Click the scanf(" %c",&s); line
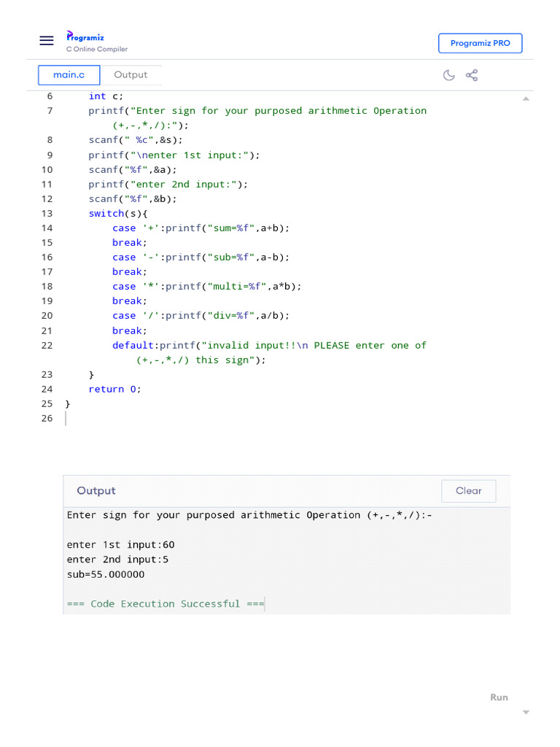The width and height of the screenshot is (560, 747). point(136,140)
